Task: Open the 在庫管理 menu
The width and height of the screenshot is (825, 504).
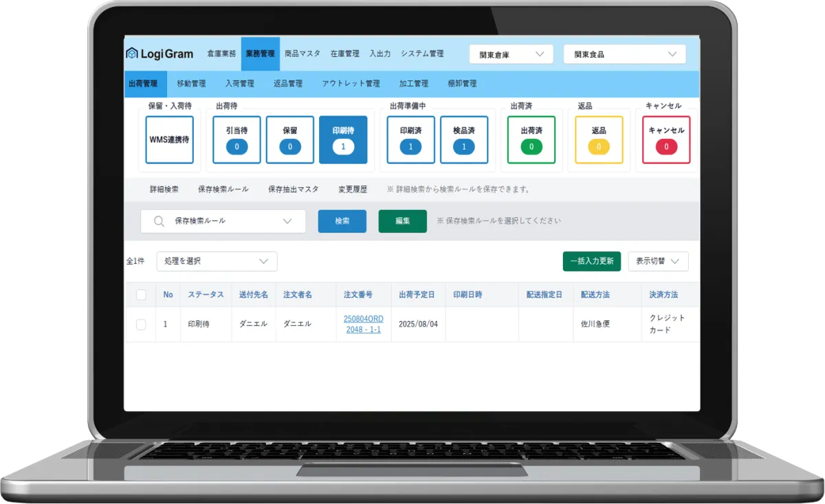Action: (344, 54)
